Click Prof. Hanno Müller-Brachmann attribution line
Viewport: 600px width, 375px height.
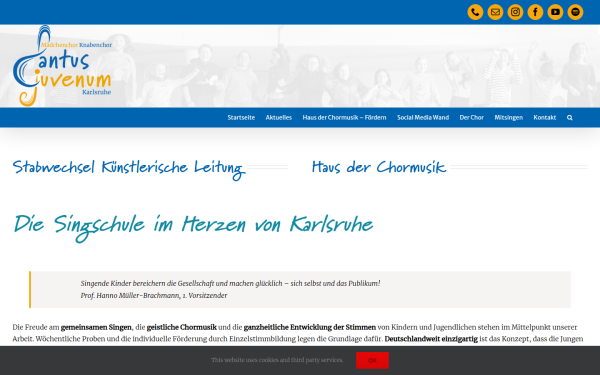coord(154,295)
